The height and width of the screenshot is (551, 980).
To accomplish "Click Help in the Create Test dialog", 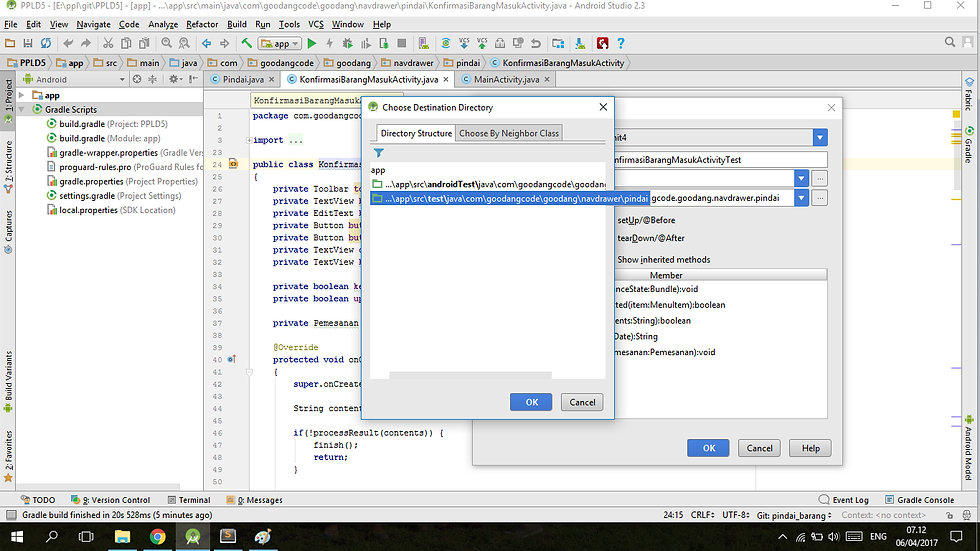I will pyautogui.click(x=810, y=448).
